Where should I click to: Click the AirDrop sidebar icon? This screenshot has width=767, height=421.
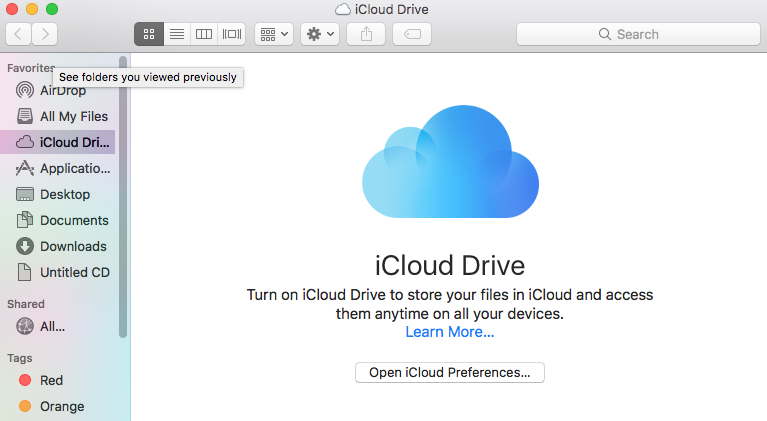tap(25, 90)
